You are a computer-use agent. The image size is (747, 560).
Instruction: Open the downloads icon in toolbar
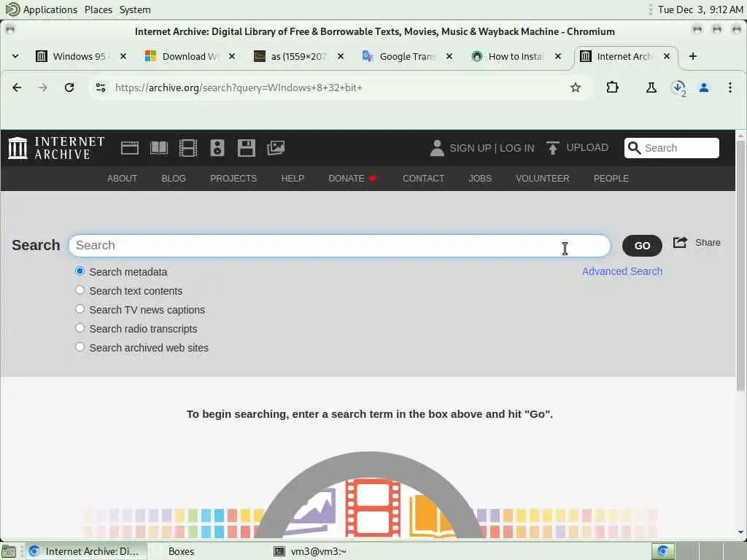[x=678, y=88]
